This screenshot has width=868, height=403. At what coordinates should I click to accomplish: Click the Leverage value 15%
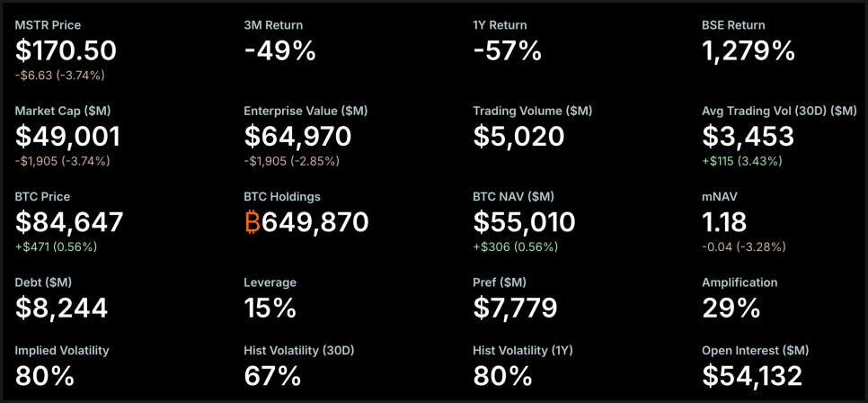(270, 308)
